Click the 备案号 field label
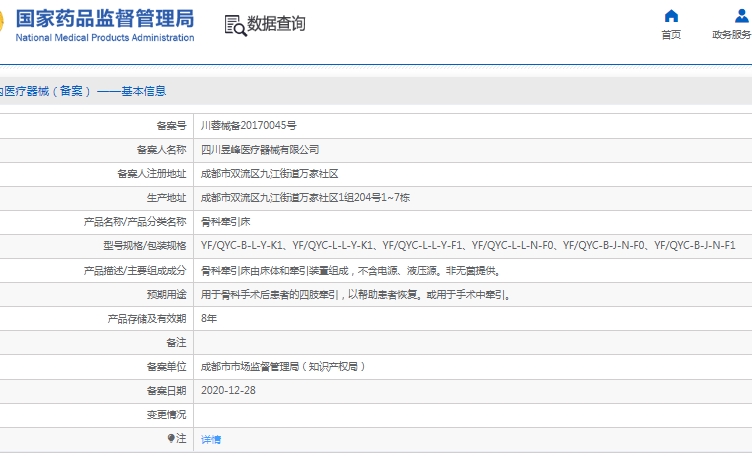 (x=171, y=126)
